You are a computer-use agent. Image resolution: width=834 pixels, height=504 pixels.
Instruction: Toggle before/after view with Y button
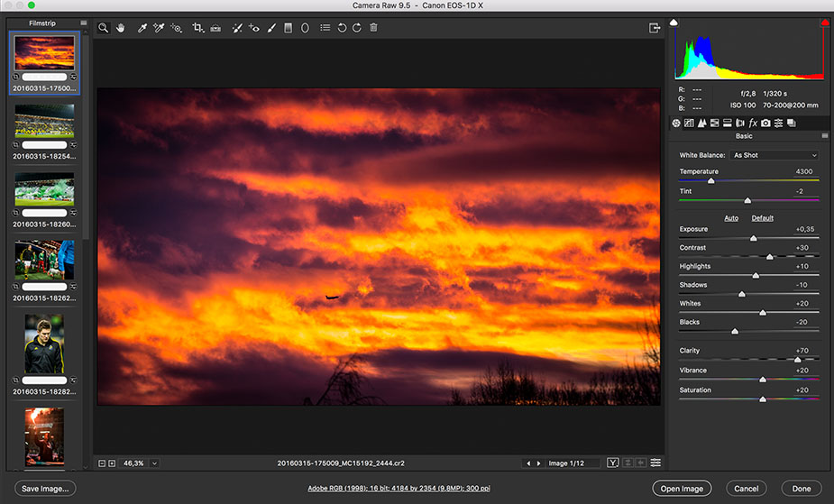point(613,463)
